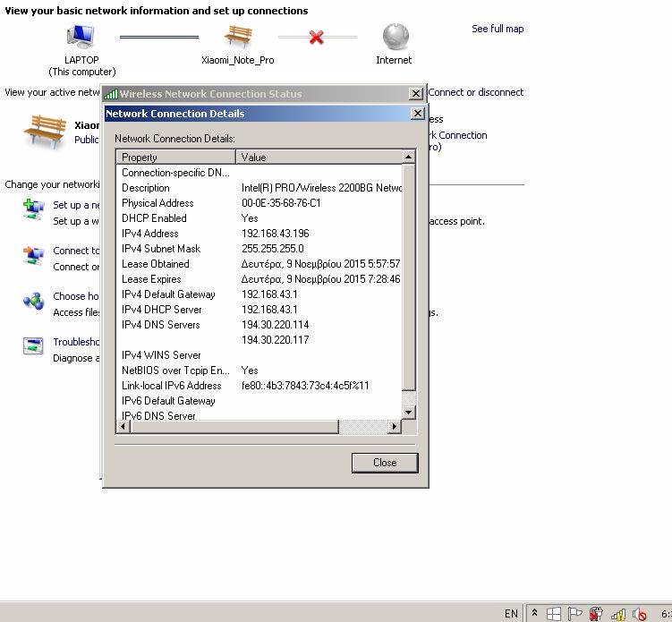Show hidden tray icons with the chevron
Viewport: 672px width, 622px height.
534,614
